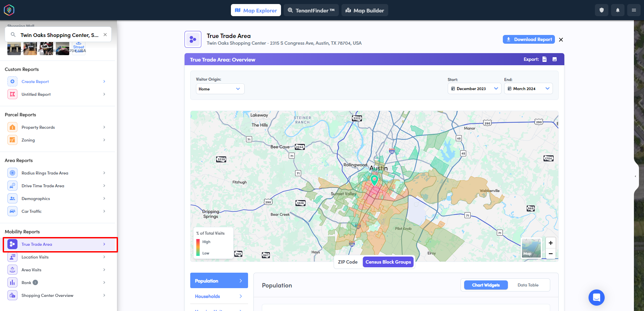
Task: Select the Households section tab
Action: point(219,296)
